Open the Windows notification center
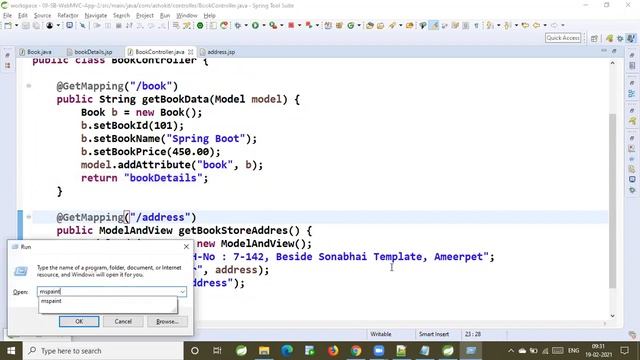640x360 pixels. pyautogui.click(x=624, y=351)
